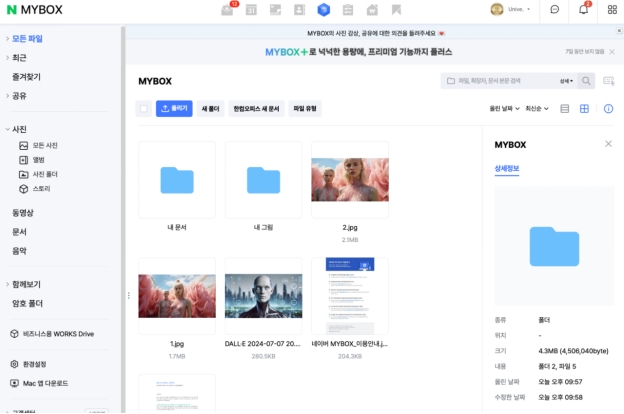Screen dimensions: 624x414
Task: Select the 1.jpg thumbnail
Action: 177,296
